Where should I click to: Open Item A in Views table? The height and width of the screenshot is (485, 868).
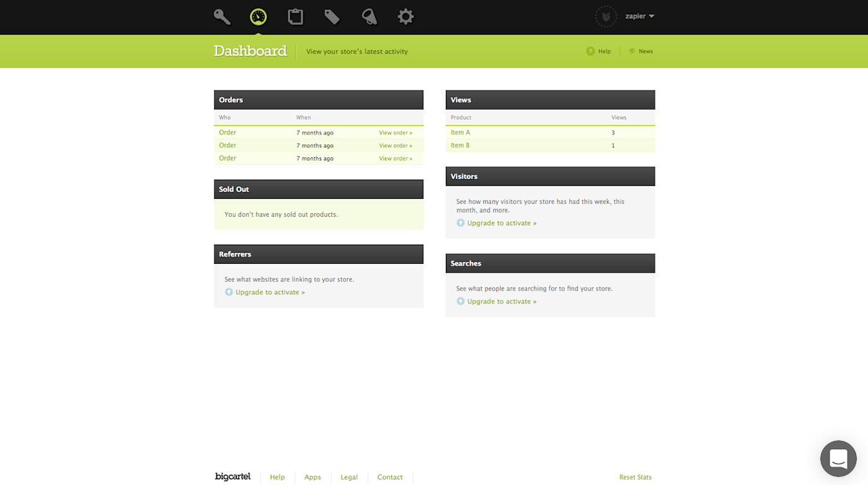[460, 133]
